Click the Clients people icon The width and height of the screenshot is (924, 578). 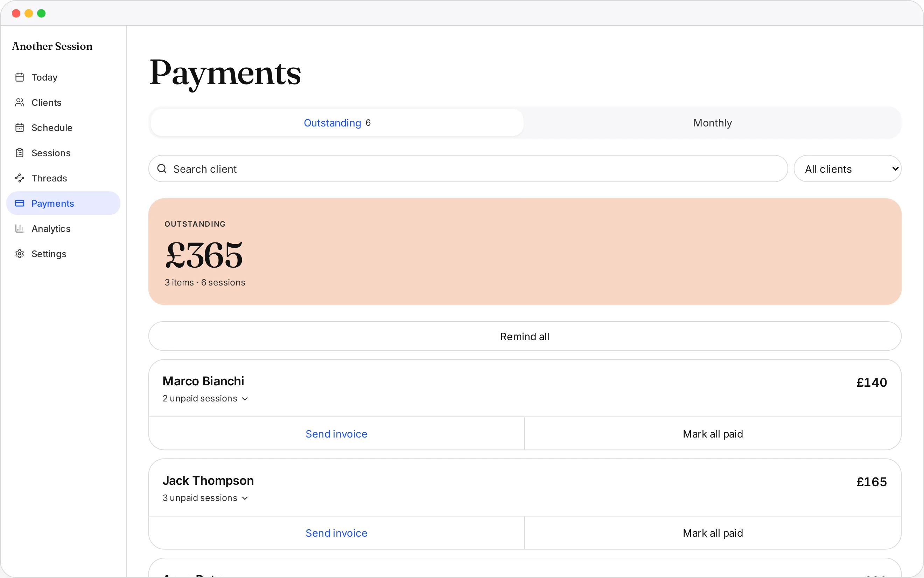[x=20, y=102]
